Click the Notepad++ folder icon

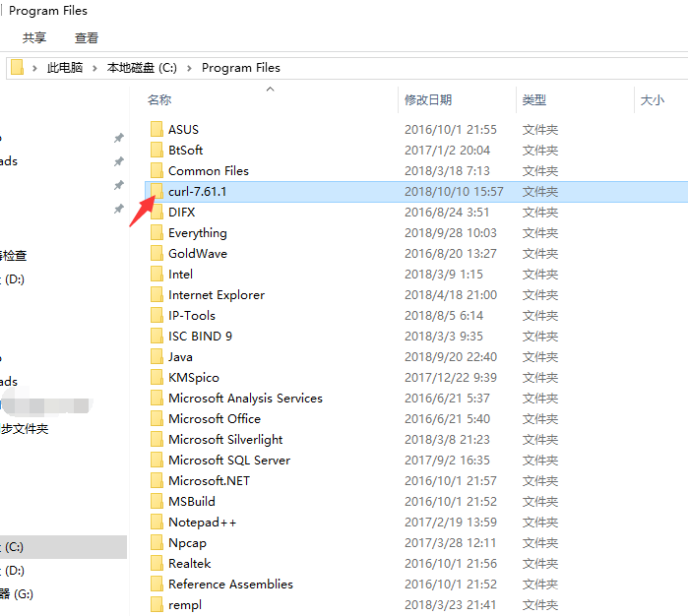[156, 523]
